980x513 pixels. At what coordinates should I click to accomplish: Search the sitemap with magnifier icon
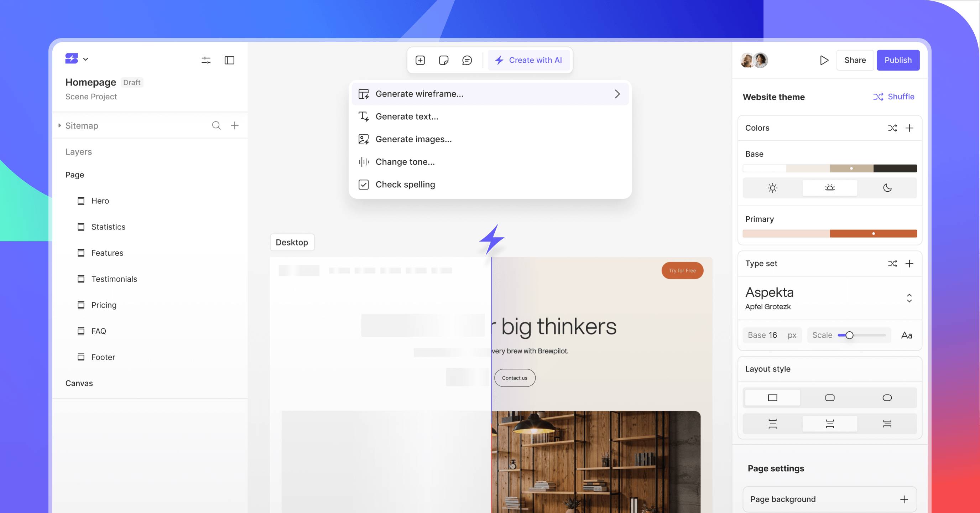216,126
